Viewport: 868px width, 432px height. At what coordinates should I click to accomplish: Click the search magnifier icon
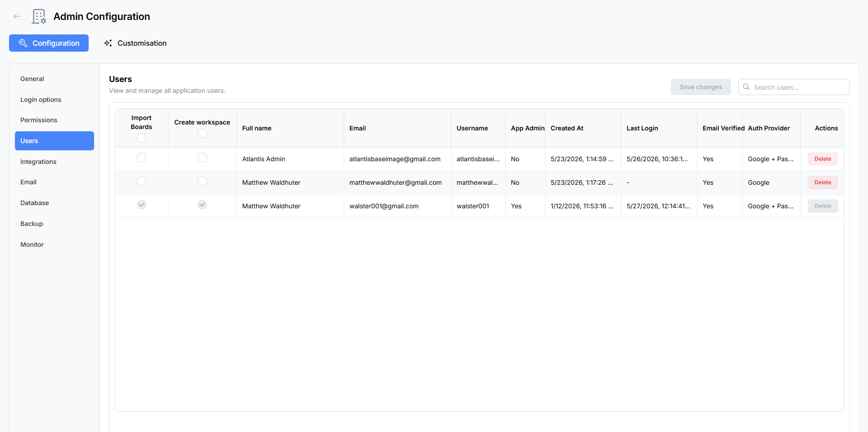click(746, 87)
